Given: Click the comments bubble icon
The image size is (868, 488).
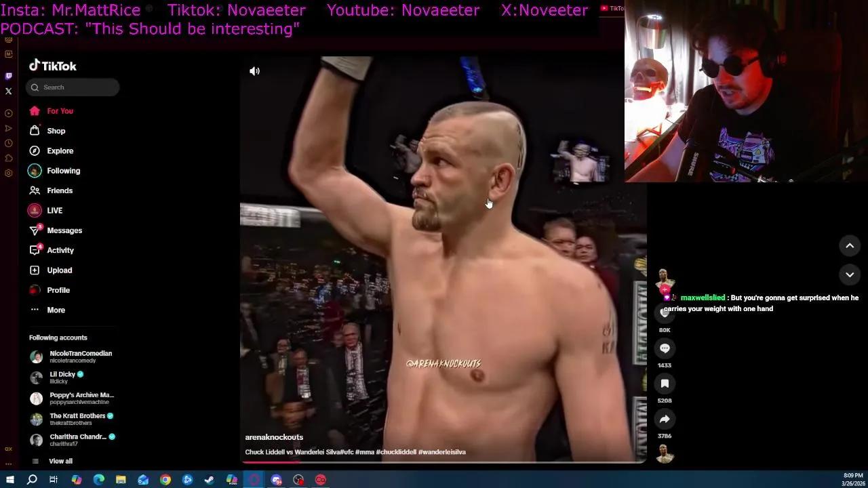Looking at the screenshot, I should pyautogui.click(x=665, y=348).
